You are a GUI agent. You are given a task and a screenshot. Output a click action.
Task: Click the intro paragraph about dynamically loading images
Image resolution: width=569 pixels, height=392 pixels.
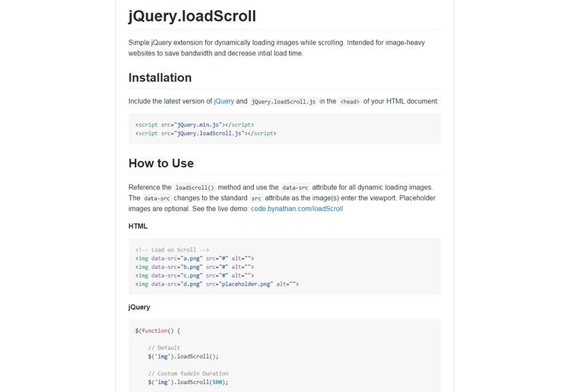pyautogui.click(x=277, y=48)
